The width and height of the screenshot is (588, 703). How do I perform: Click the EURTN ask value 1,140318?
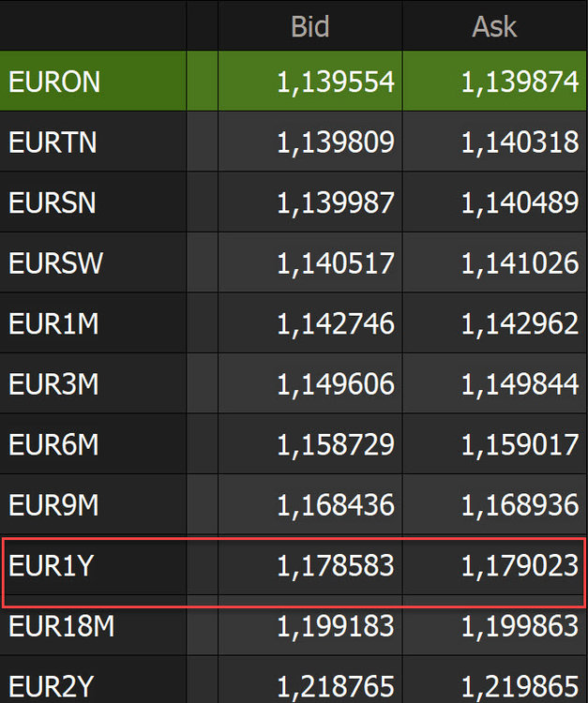pos(520,142)
